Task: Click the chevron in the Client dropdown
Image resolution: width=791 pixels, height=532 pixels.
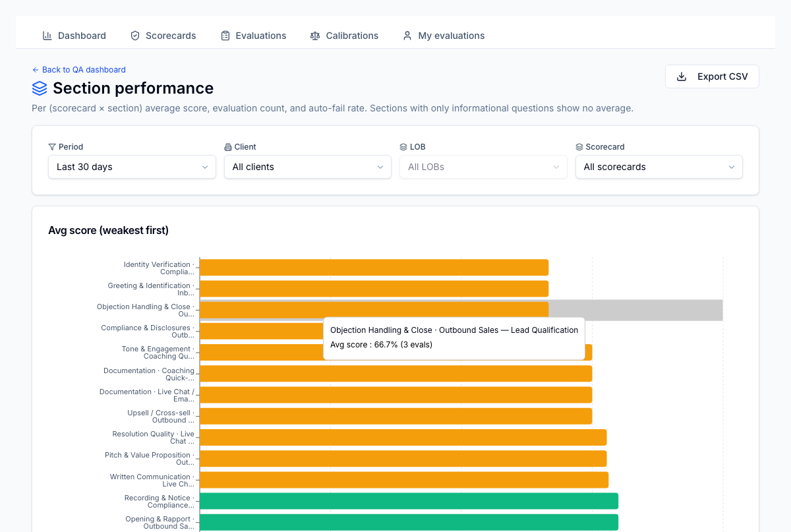Action: pyautogui.click(x=380, y=167)
